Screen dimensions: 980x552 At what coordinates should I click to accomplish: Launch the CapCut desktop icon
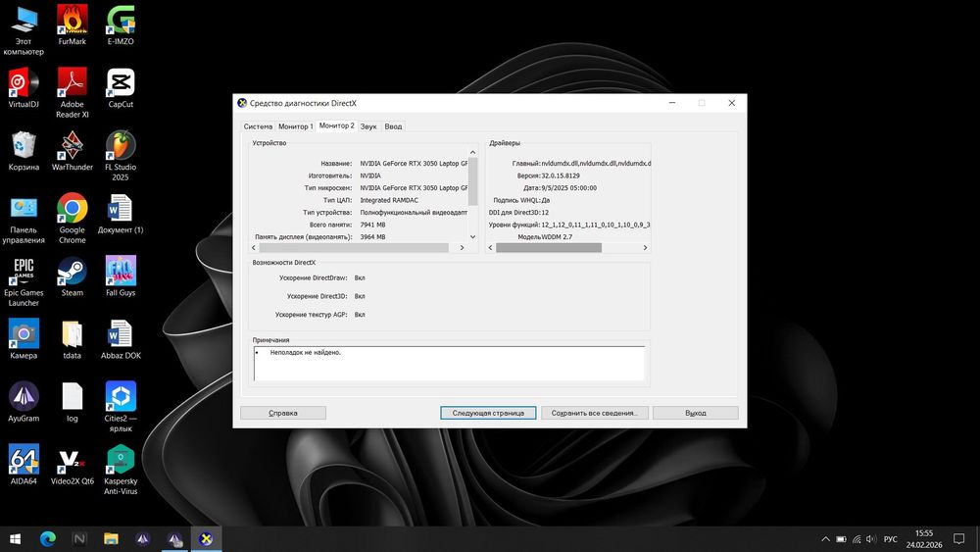pyautogui.click(x=121, y=88)
